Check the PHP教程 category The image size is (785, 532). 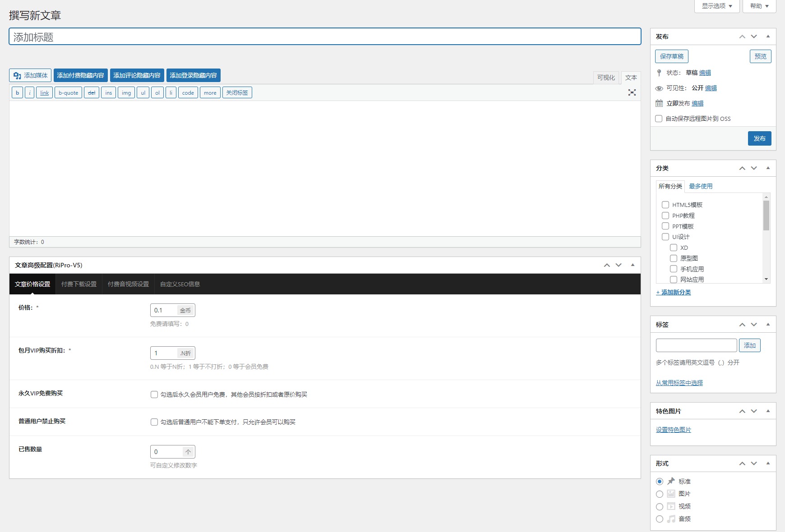(665, 216)
